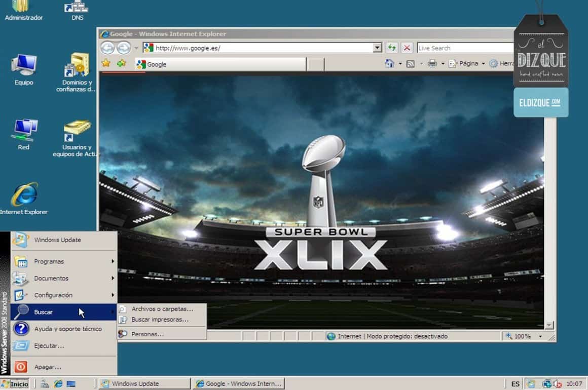The image size is (588, 390).
Task: Click the RSS feeds icon
Action: tap(411, 64)
